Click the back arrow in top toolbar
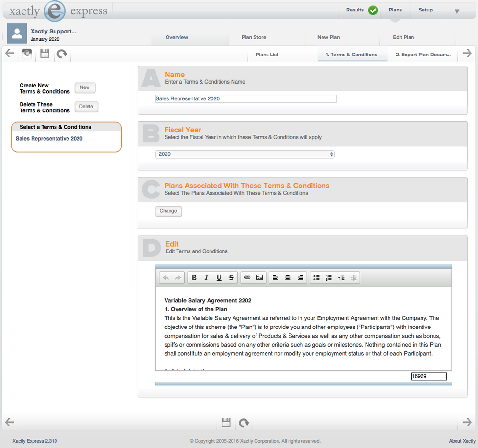 10,54
